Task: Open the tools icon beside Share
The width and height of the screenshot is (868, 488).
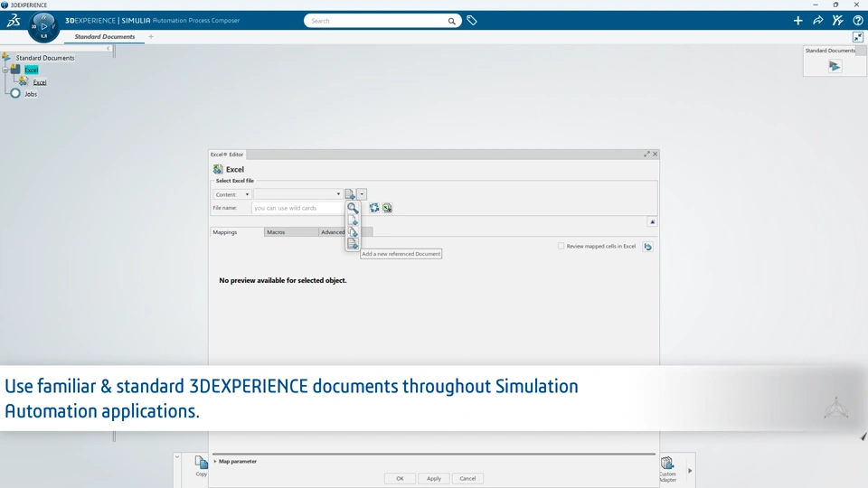Action: 837,21
